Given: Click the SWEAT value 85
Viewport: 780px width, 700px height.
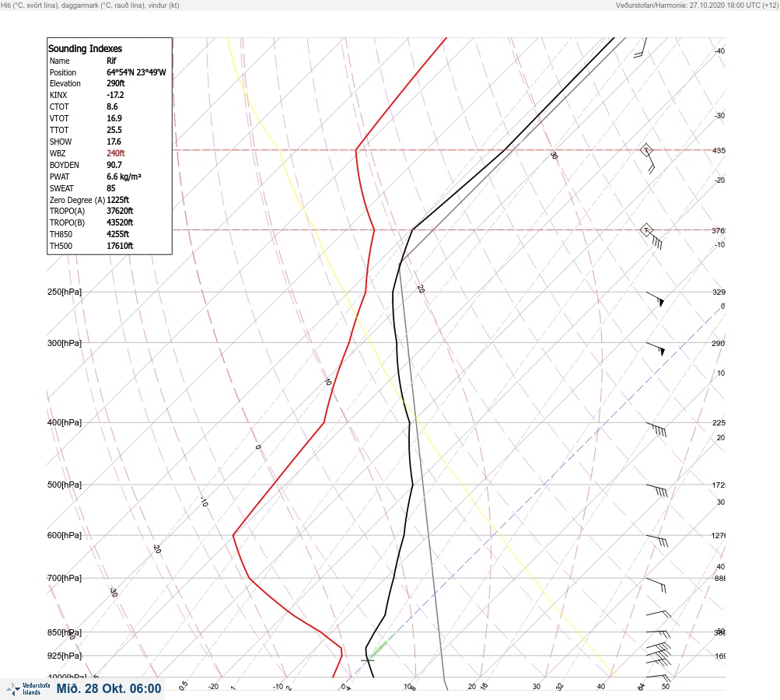Looking at the screenshot, I should coord(111,188).
